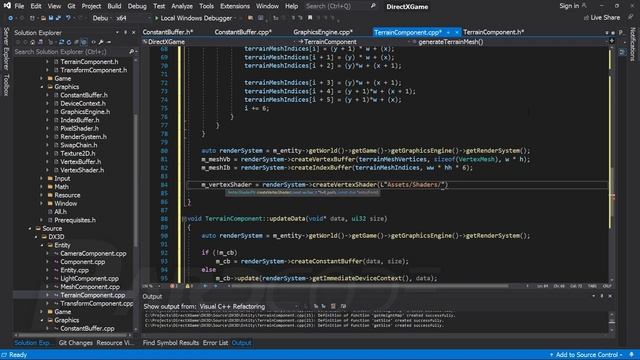Screen dimensions: 640x360
Task: Open the Find Symbol Results tab
Action: (x=171, y=343)
